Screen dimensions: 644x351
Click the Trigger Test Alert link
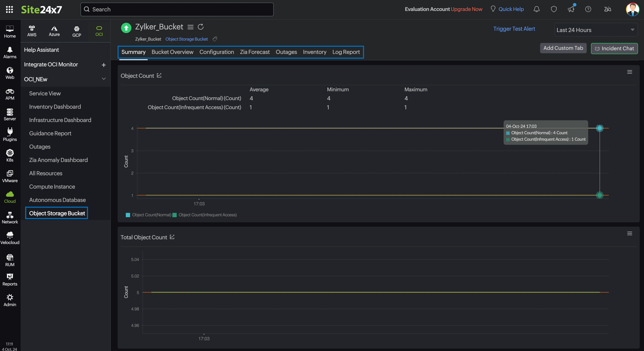[x=514, y=29]
